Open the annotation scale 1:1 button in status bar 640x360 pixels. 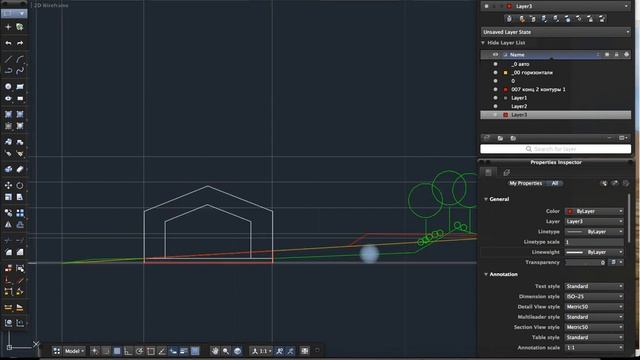click(261, 351)
